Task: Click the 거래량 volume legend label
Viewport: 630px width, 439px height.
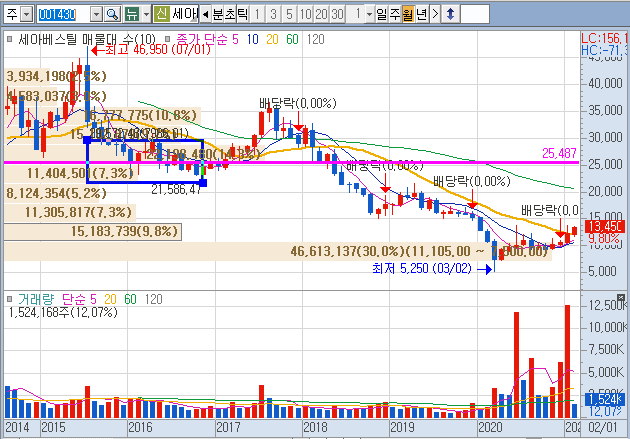Action: click(36, 299)
